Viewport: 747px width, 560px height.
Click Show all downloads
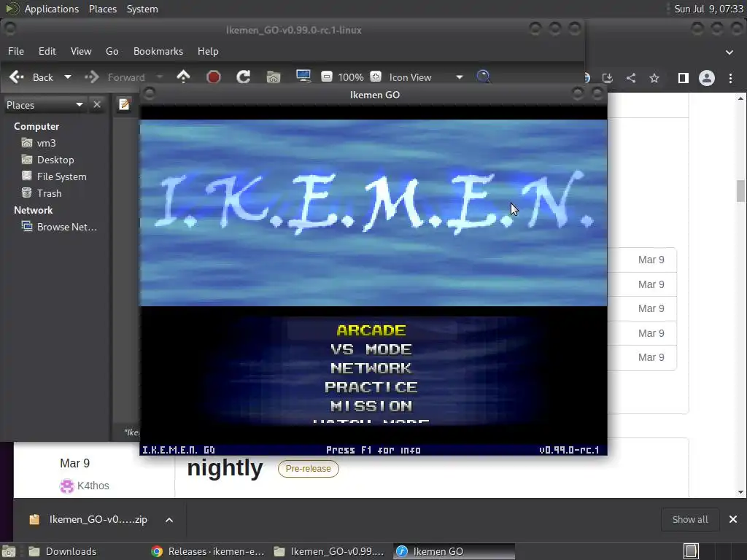690,519
